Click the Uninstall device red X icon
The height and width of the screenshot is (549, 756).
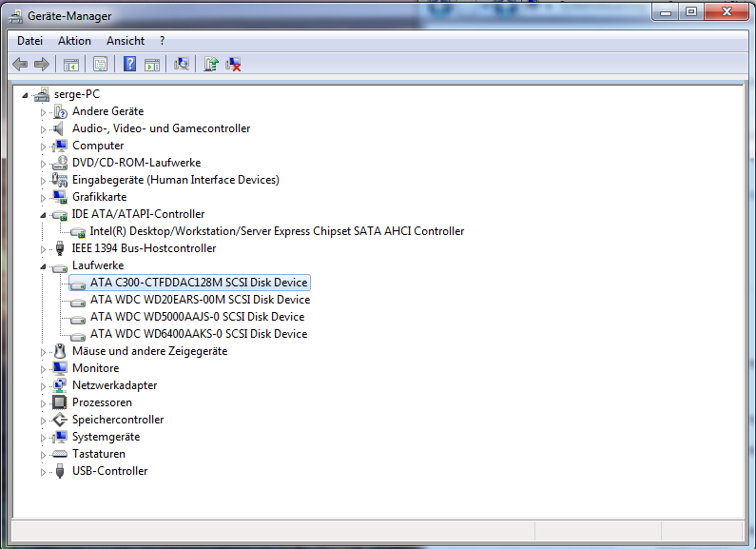(x=233, y=64)
